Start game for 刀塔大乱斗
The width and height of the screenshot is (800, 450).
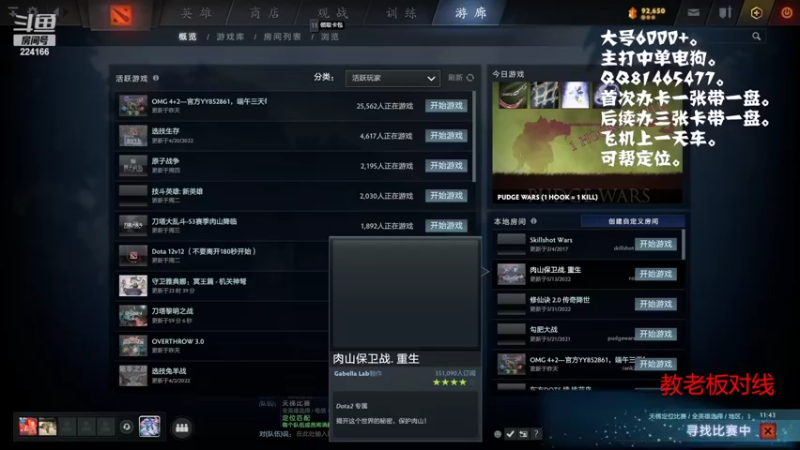446,226
